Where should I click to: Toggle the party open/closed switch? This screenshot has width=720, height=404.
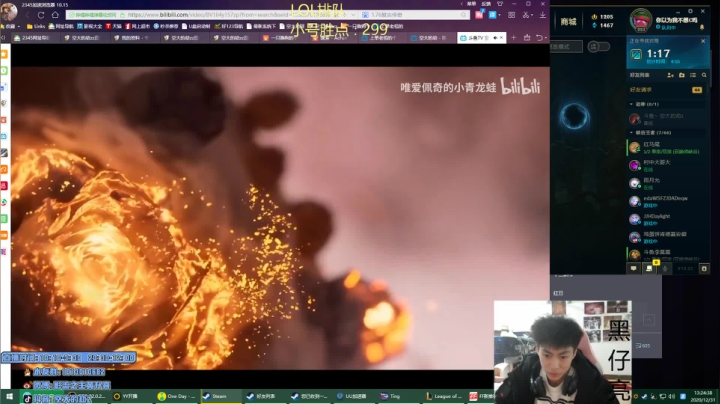pyautogui.click(x=599, y=46)
